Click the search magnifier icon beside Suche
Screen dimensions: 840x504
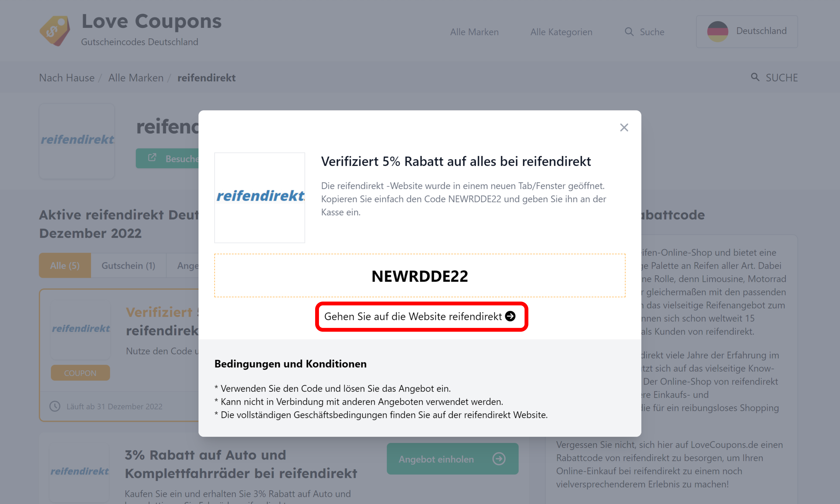(629, 32)
